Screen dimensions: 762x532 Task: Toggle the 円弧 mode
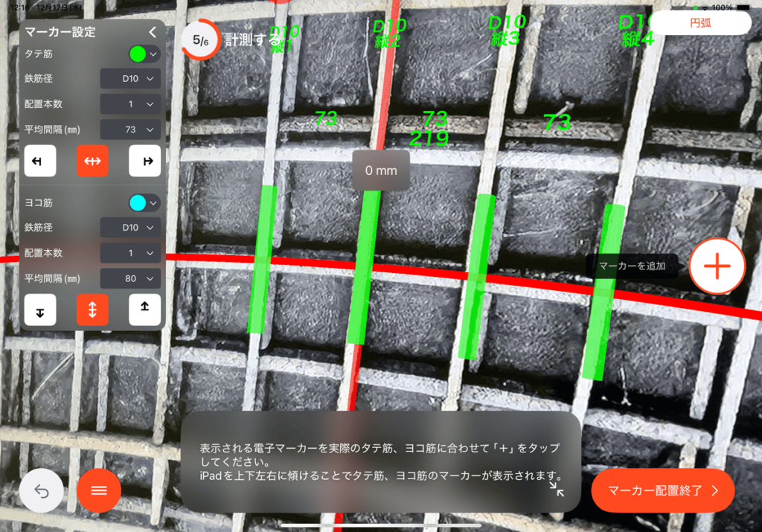(x=700, y=23)
